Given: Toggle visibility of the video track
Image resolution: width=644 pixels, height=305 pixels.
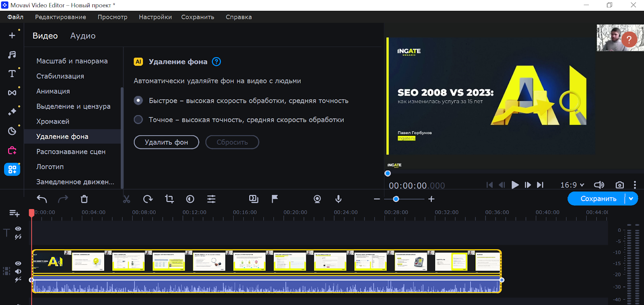Looking at the screenshot, I should [18, 264].
